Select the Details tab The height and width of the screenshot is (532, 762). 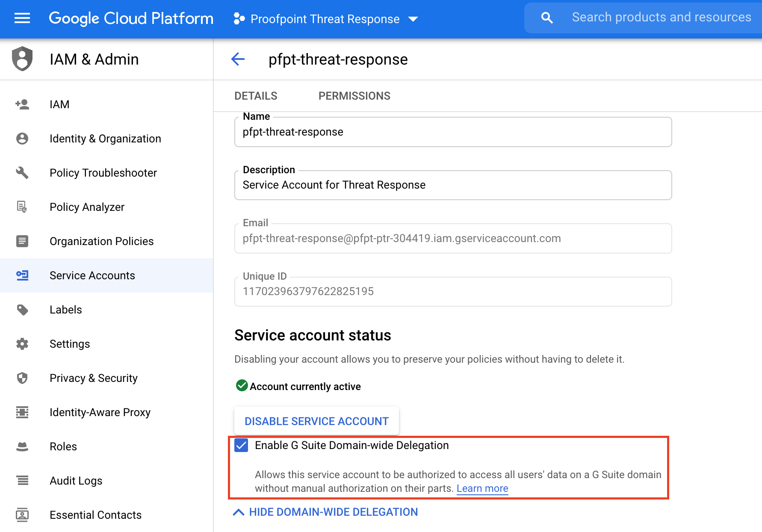pos(256,96)
